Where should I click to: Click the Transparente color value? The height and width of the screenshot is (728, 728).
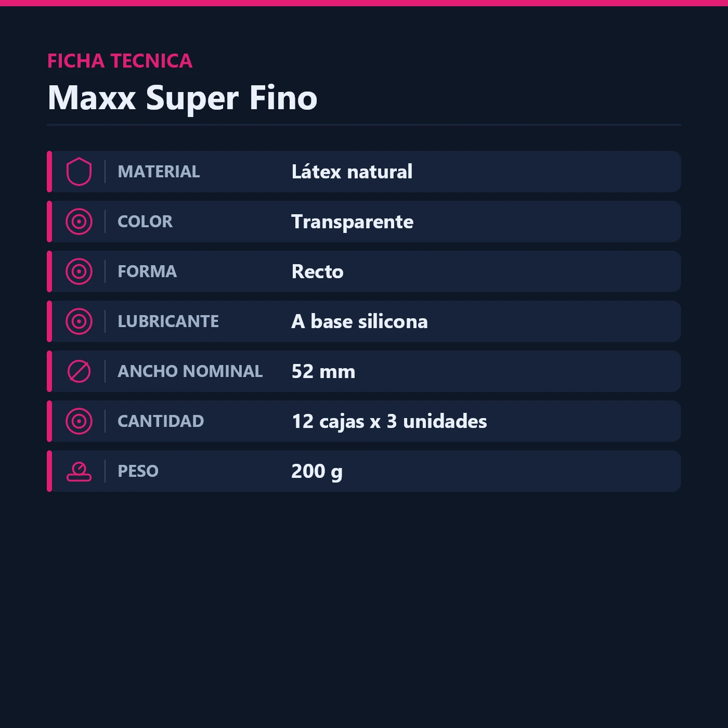coord(353,222)
